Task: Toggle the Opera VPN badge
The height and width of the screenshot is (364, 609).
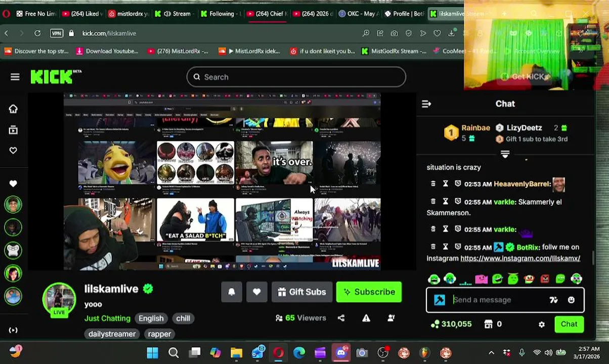Action: coord(56,33)
